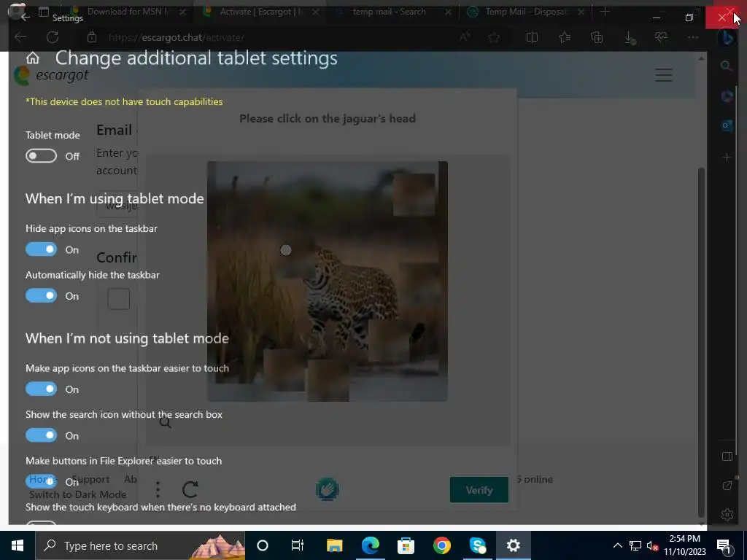Click the Type here to search box

141,545
